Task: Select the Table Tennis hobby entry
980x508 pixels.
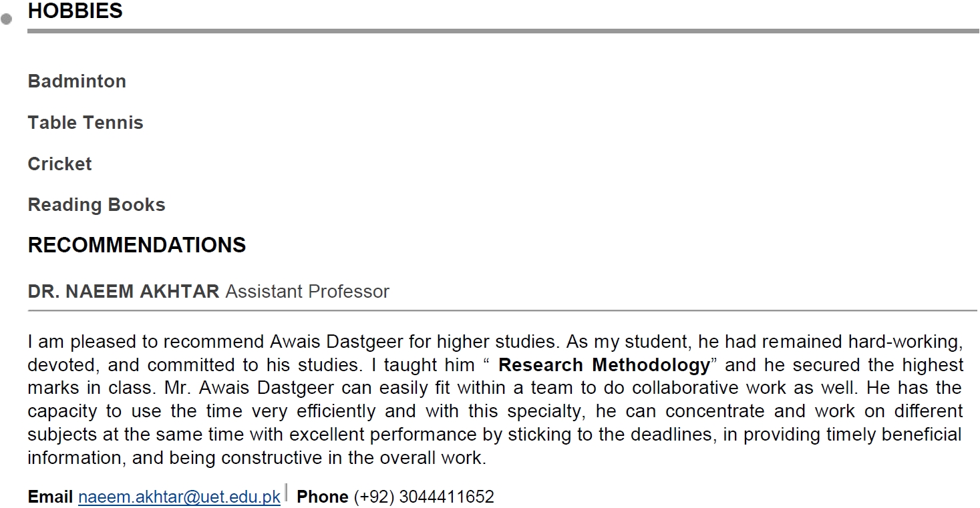Action: point(86,123)
